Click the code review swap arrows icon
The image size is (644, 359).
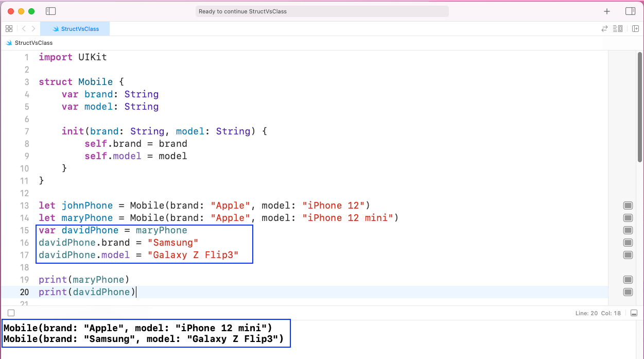[x=605, y=29]
